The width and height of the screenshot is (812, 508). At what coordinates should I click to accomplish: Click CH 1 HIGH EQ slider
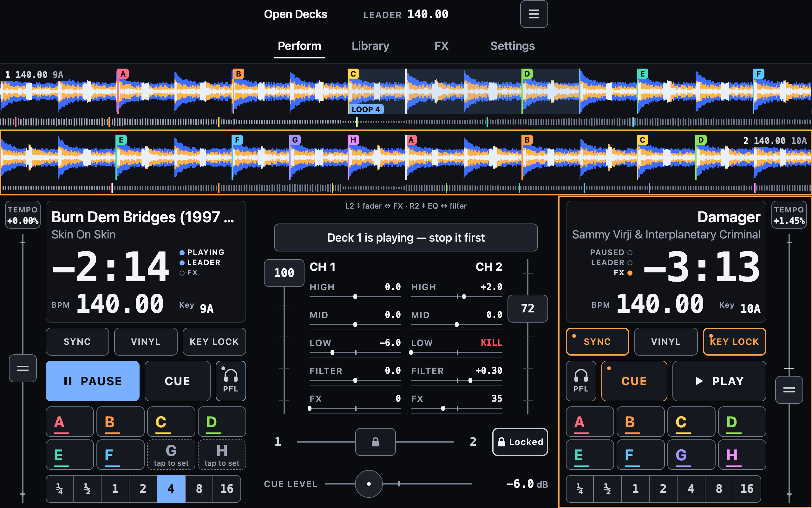coord(355,297)
